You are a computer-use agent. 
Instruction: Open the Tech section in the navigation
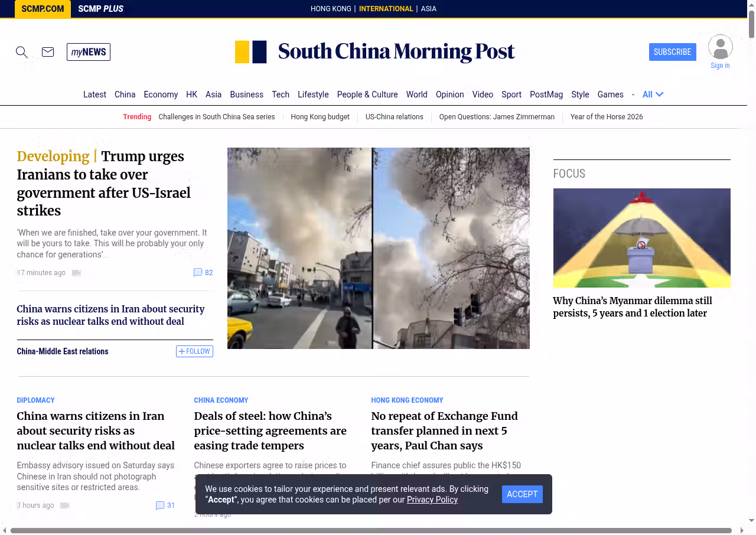click(x=281, y=94)
